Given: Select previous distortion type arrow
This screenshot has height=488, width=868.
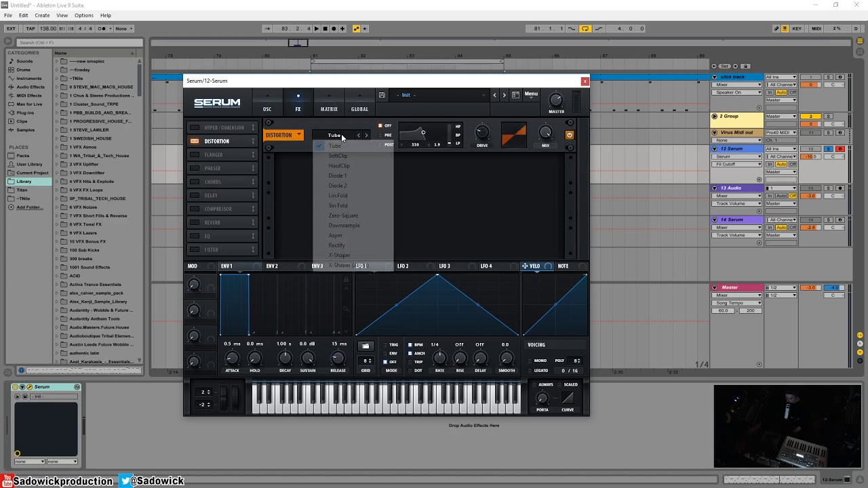Looking at the screenshot, I should click(359, 135).
